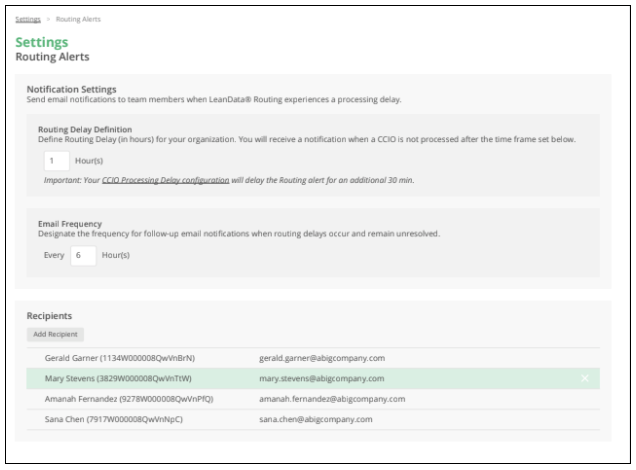This screenshot has height=470, width=636.
Task: Click the green Settings page title
Action: pyautogui.click(x=42, y=42)
